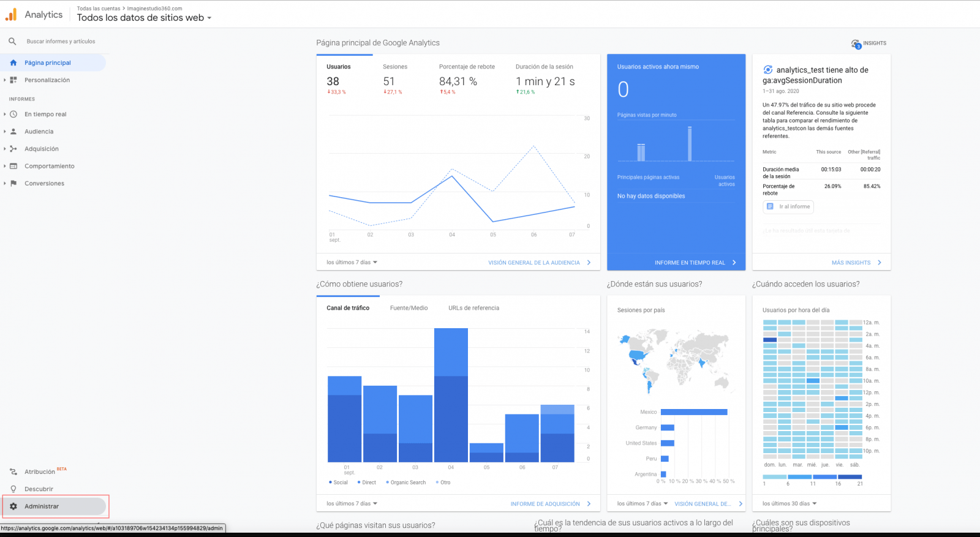Open Descubrir in sidebar
The height and width of the screenshot is (537, 980).
pos(39,489)
